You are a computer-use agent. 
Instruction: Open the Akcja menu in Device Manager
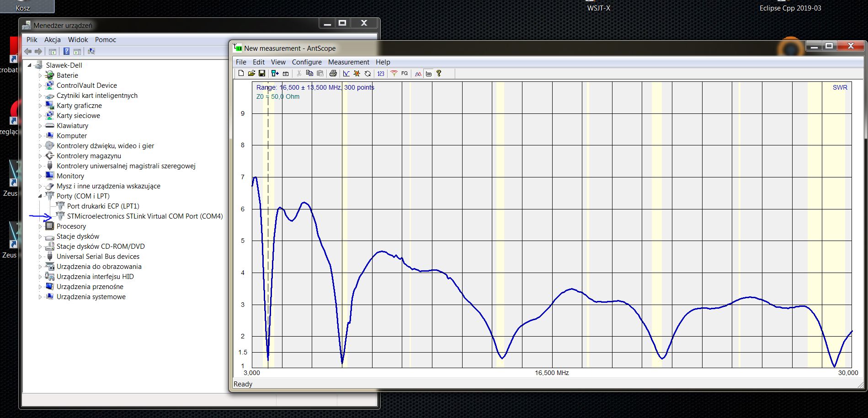[53, 40]
